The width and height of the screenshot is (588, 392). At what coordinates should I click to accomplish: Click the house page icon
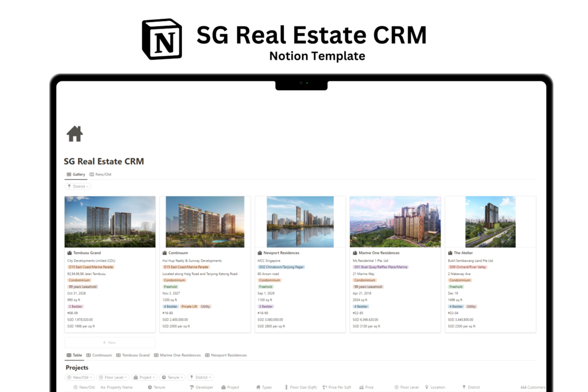point(75,133)
